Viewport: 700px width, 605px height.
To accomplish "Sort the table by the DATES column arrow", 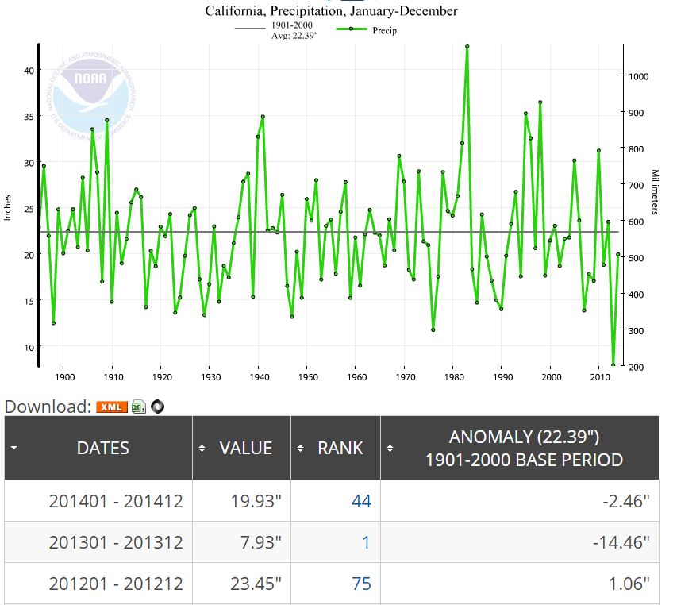I will tap(13, 449).
